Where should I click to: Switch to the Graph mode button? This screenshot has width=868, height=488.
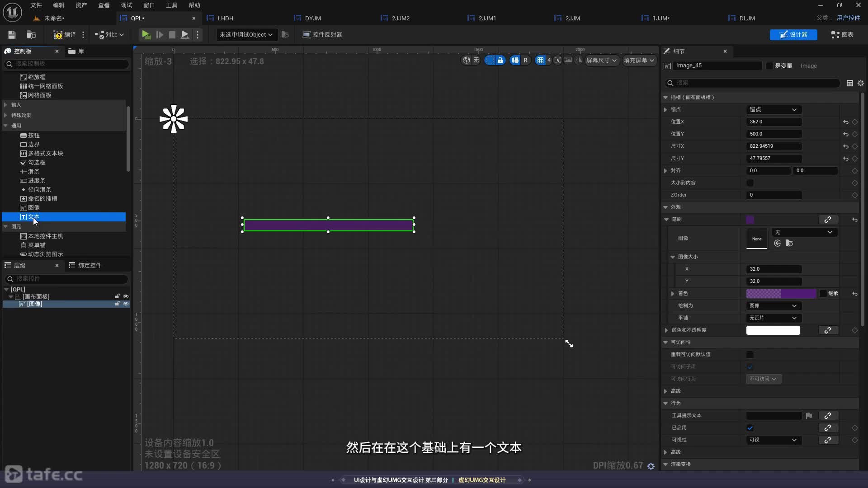[842, 35]
